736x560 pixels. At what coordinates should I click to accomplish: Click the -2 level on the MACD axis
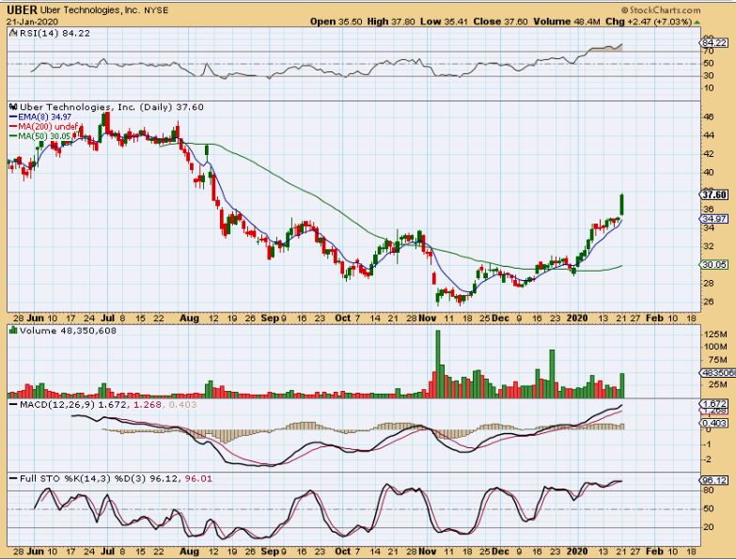click(709, 459)
